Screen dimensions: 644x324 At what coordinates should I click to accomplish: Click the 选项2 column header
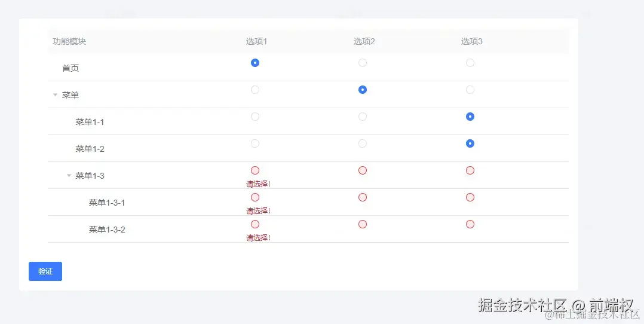[x=364, y=41]
